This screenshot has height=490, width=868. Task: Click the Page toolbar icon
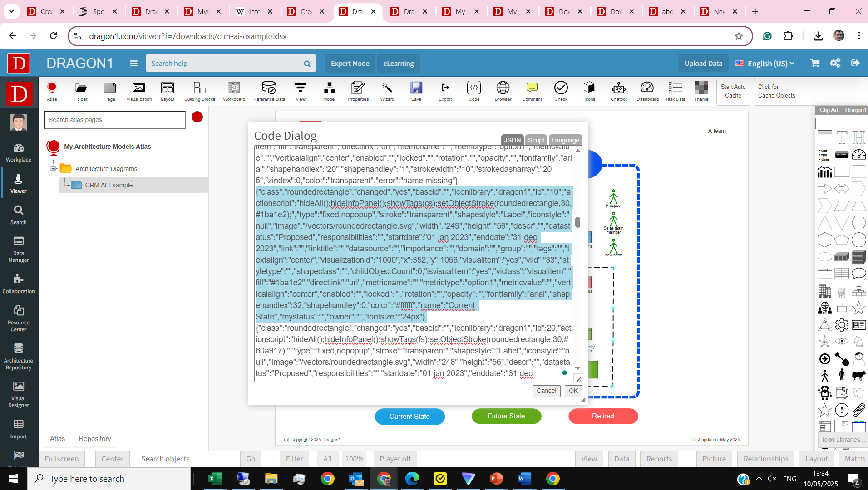[110, 91]
